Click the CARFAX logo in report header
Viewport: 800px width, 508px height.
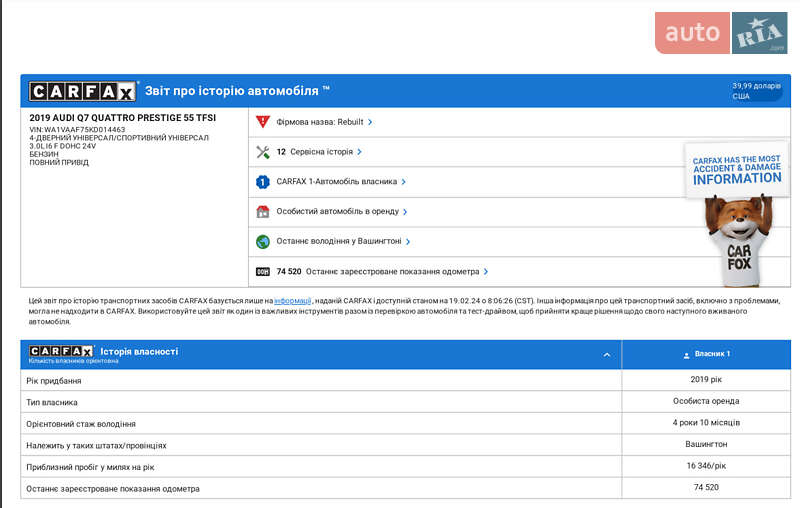coord(83,91)
